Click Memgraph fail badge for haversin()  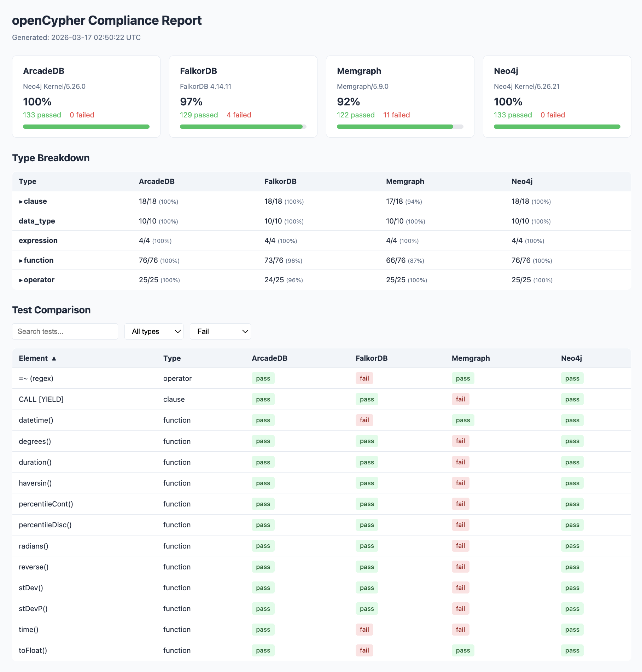pyautogui.click(x=461, y=483)
